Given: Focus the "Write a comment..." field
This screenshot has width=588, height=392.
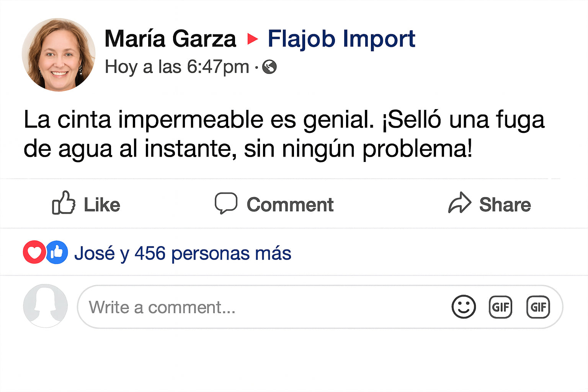Looking at the screenshot, I should pos(260,307).
